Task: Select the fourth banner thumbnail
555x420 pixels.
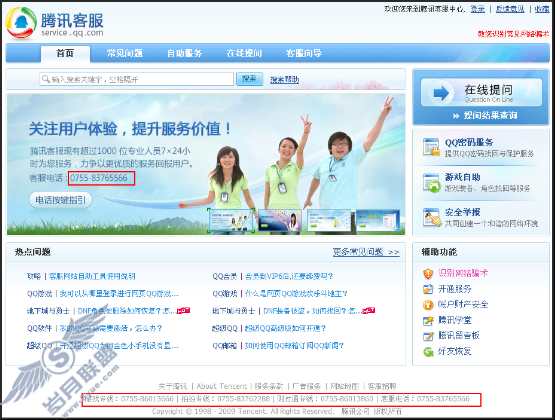Action: point(378,220)
